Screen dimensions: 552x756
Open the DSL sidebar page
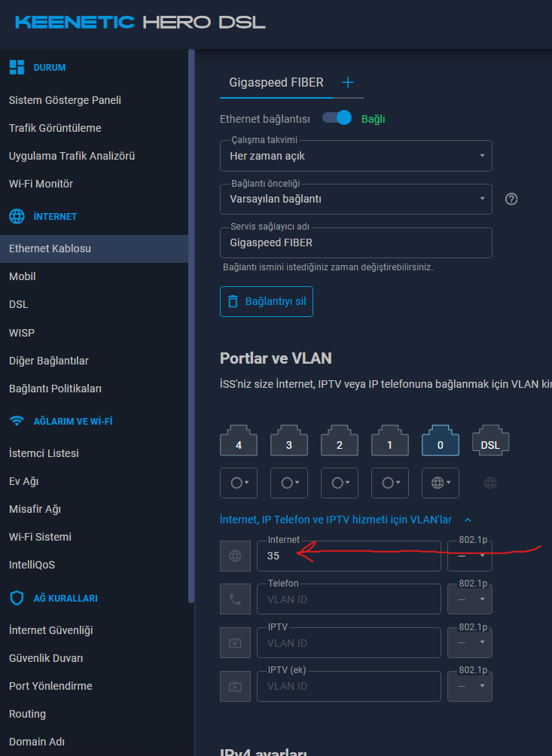click(x=18, y=305)
